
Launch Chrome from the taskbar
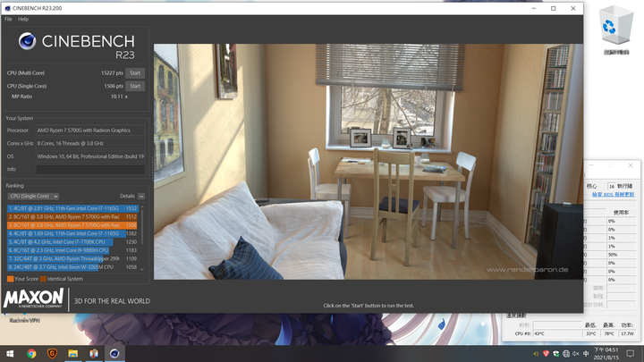[x=31, y=353]
